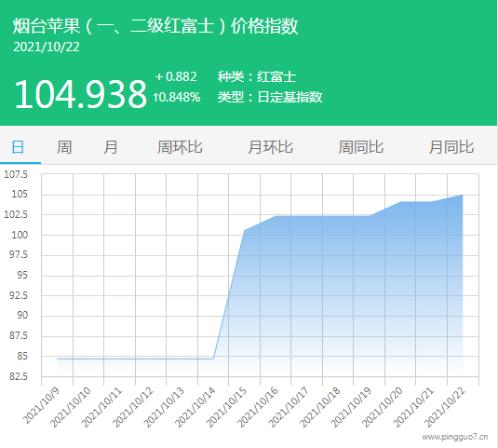Image resolution: width=498 pixels, height=448 pixels.
Task: Click the percent change ↑0.848%
Action: tap(177, 97)
